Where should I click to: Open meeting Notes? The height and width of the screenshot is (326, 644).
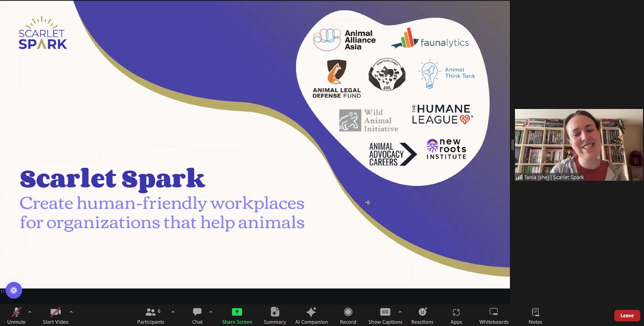click(x=535, y=316)
